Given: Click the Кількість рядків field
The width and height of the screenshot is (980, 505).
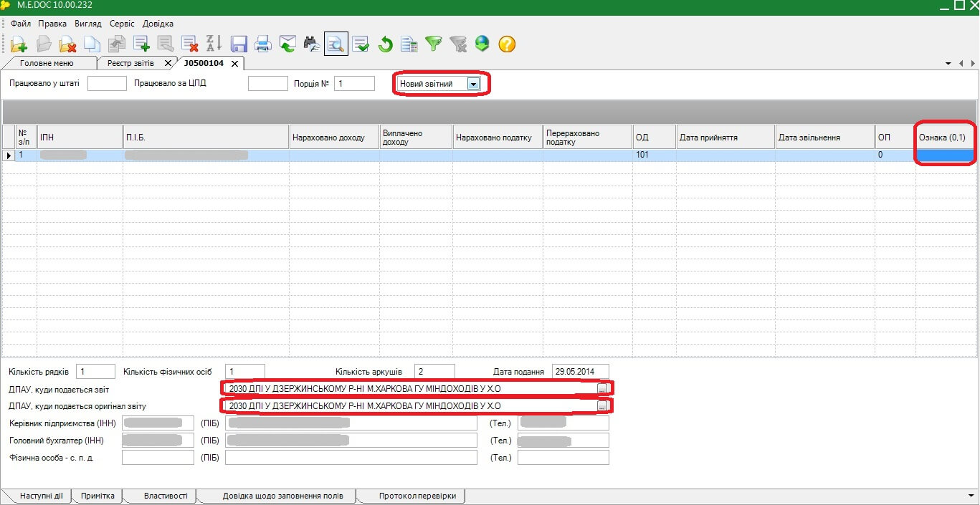Looking at the screenshot, I should click(x=95, y=372).
